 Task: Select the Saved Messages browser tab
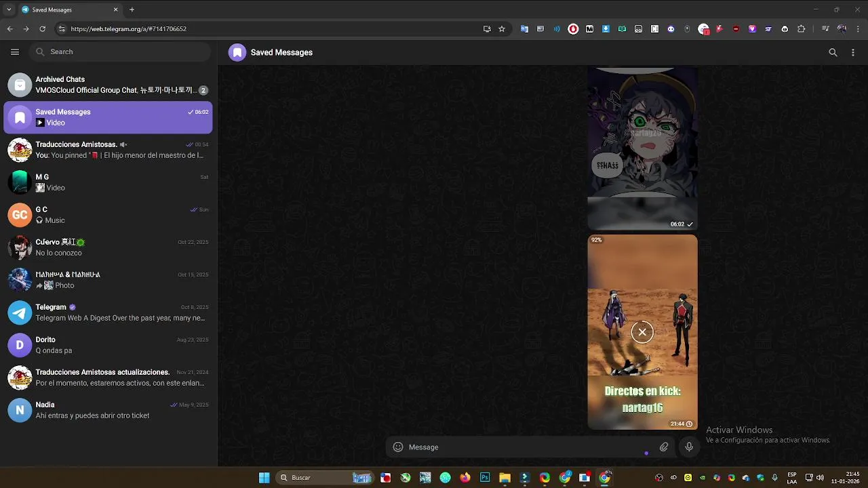pyautogui.click(x=70, y=9)
